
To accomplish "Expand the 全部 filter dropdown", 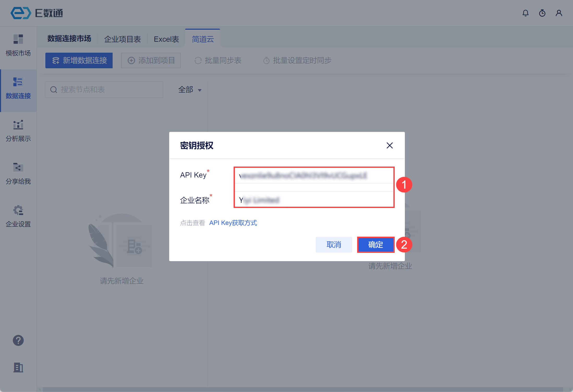I will (190, 90).
